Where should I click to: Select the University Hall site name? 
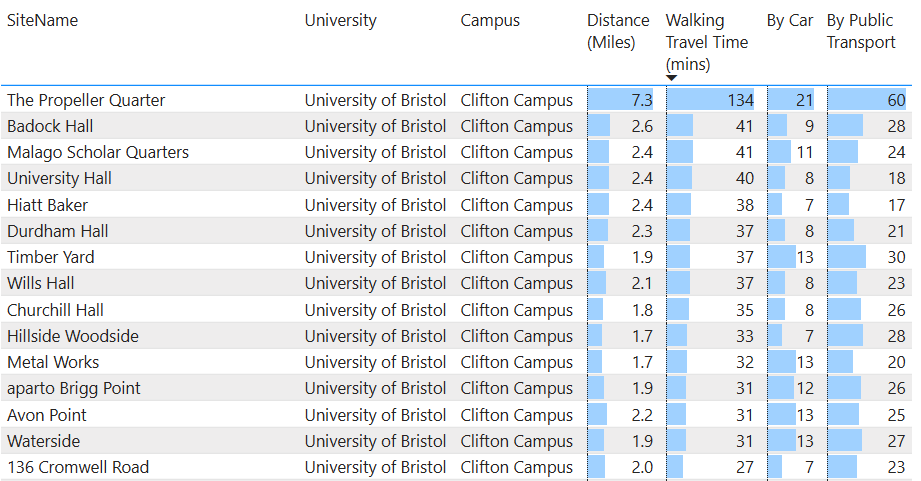point(59,178)
